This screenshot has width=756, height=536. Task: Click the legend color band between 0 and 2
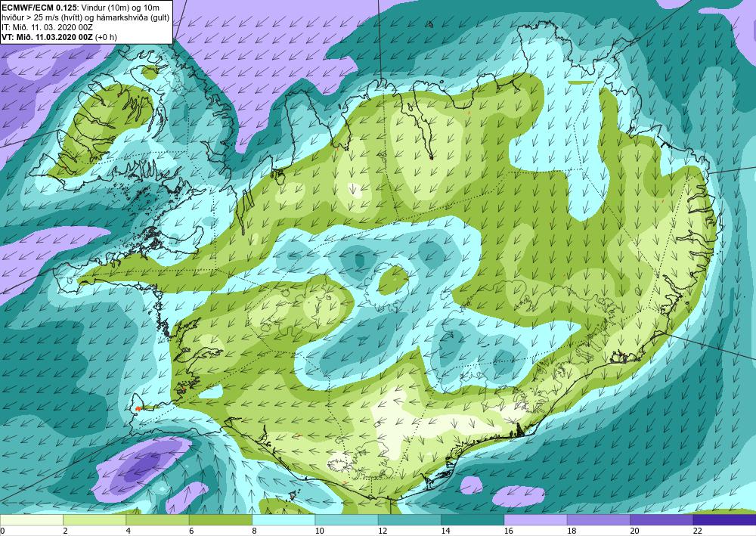[31, 520]
